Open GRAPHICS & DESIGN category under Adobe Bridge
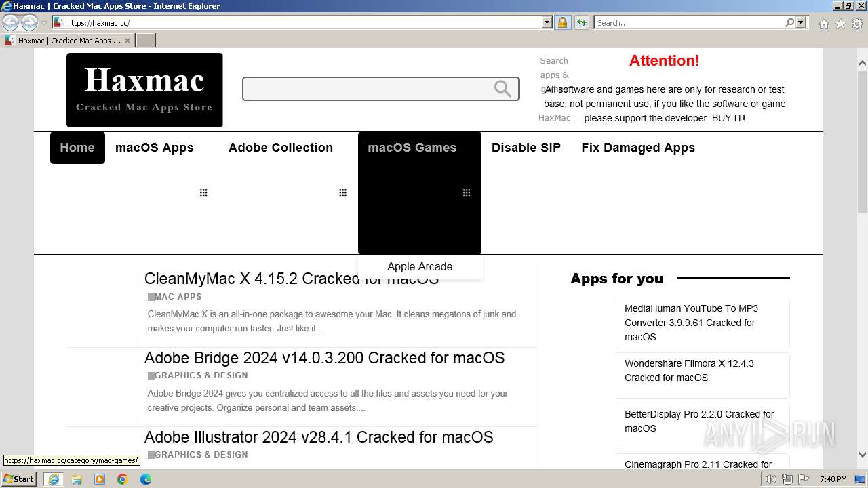This screenshot has width=868, height=488. (201, 375)
